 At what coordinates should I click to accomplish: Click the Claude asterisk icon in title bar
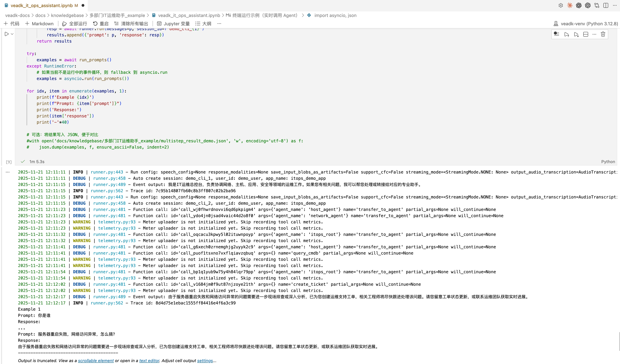click(x=570, y=5)
